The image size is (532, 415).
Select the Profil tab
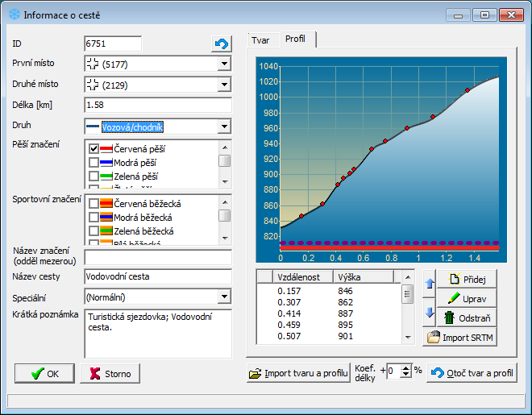(295, 39)
